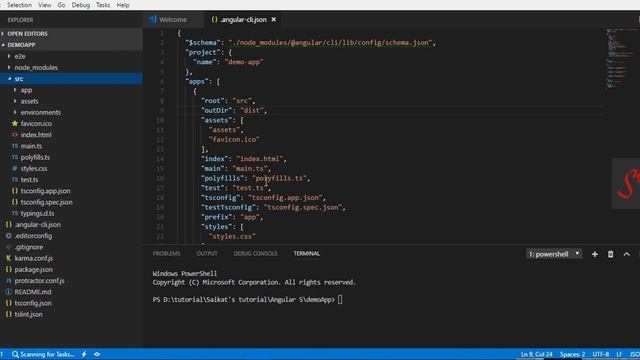The width and height of the screenshot is (640, 360).
Task: Close the .angular-cli.json tab
Action: pyautogui.click(x=273, y=20)
